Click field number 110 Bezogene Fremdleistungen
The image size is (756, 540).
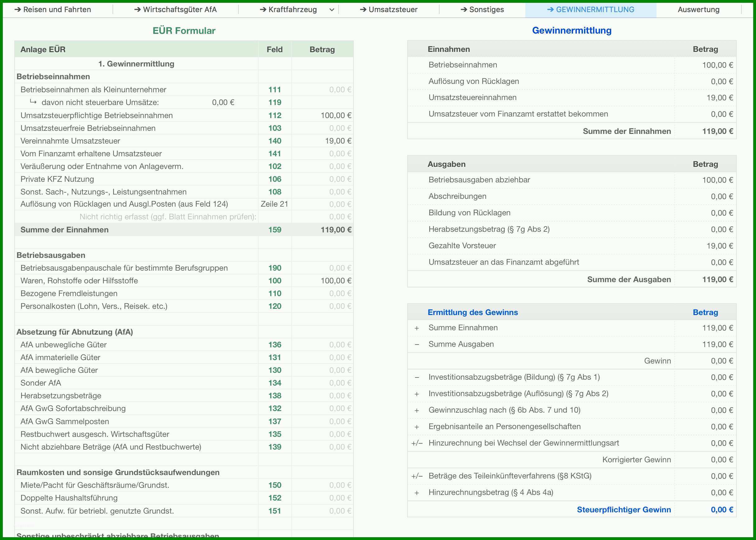[x=275, y=293]
